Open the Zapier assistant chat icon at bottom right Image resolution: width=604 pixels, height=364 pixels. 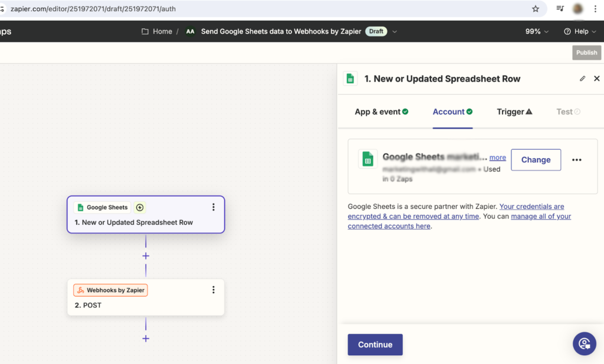pos(584,343)
